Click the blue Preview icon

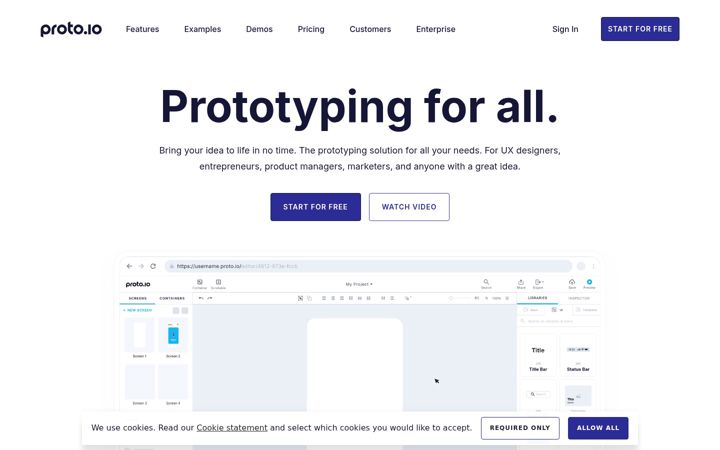[589, 284]
